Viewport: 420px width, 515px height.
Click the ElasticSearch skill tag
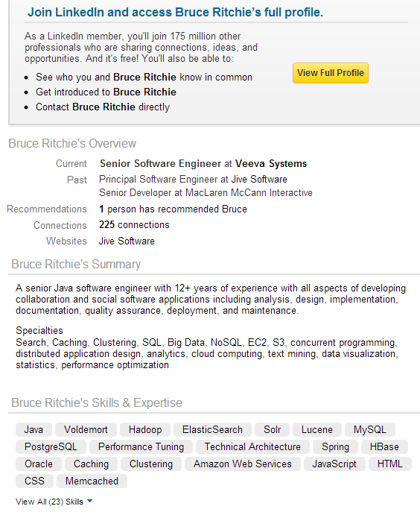(212, 429)
